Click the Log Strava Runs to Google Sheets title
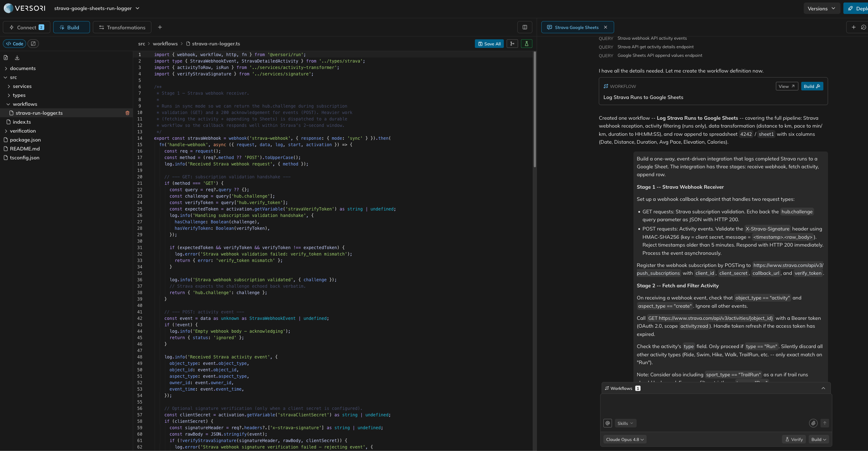 click(643, 97)
